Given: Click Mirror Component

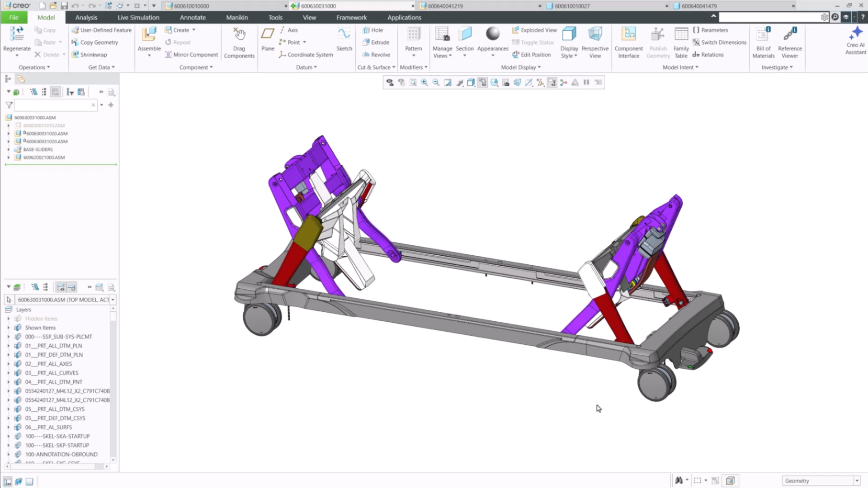Looking at the screenshot, I should (x=191, y=55).
